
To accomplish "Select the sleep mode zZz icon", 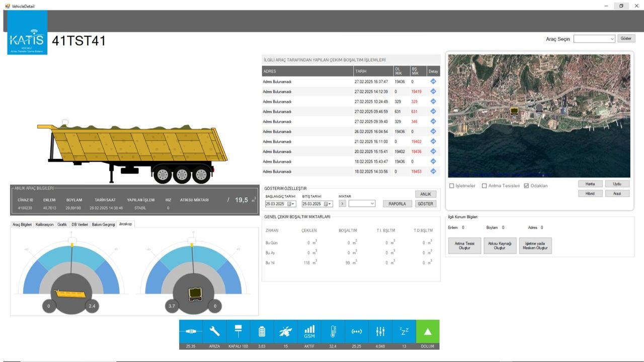I will [404, 331].
